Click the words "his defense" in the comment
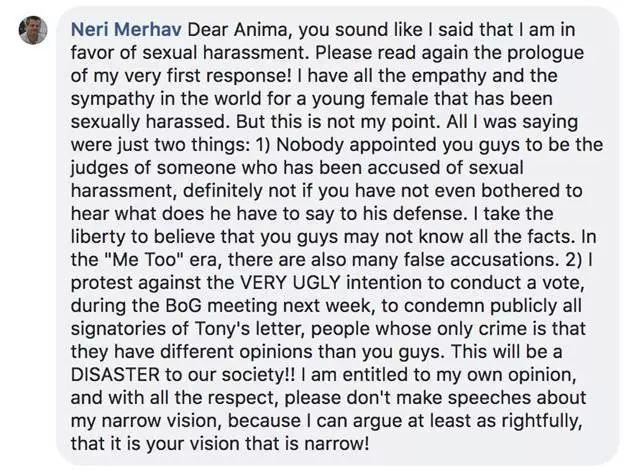624x470 pixels. coord(413,214)
